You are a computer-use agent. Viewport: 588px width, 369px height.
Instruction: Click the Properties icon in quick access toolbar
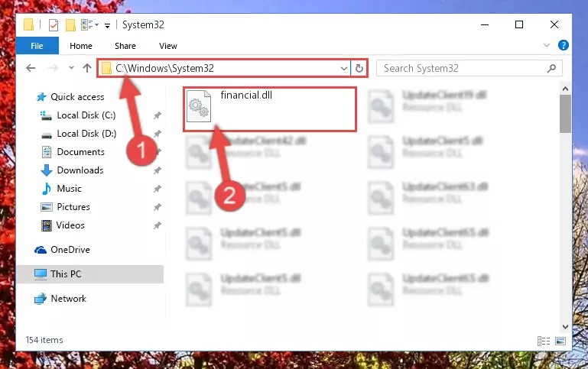(54, 25)
